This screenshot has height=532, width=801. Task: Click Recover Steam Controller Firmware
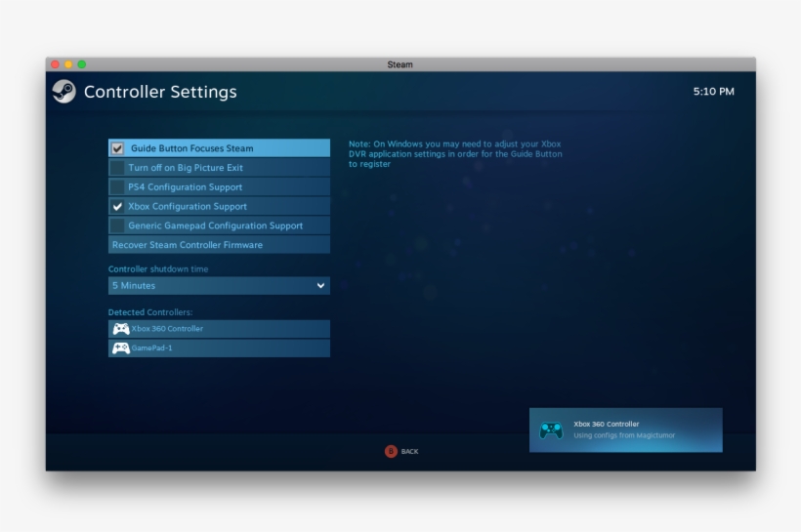point(219,245)
